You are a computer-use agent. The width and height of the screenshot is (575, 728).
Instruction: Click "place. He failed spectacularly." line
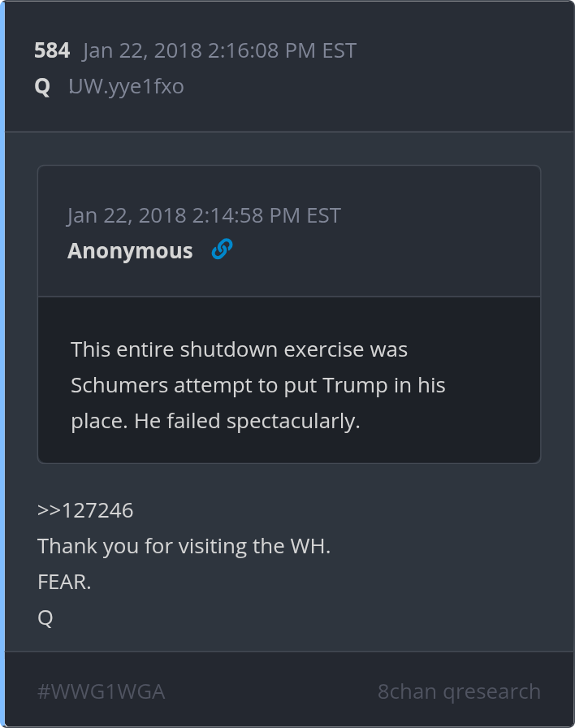(x=215, y=421)
